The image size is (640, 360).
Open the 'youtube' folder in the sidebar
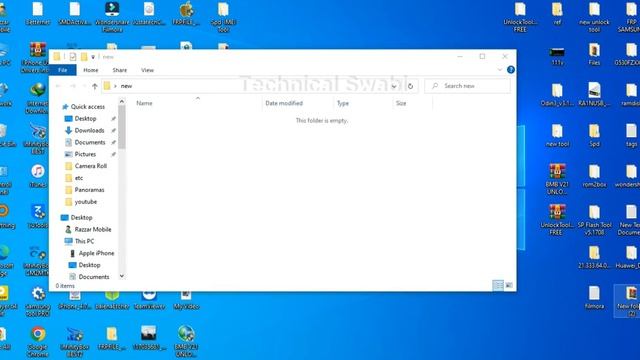[x=86, y=202]
